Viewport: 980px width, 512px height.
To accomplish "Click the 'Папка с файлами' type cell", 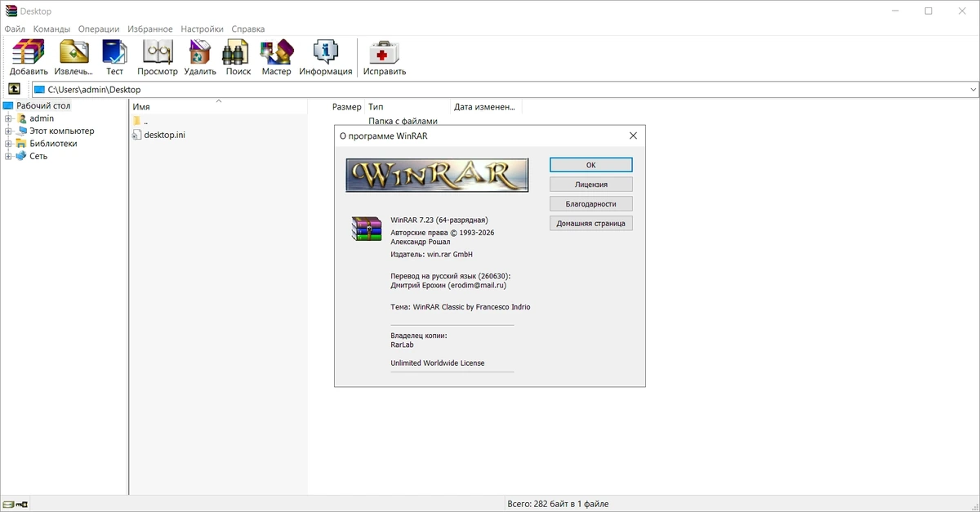I will click(x=403, y=121).
